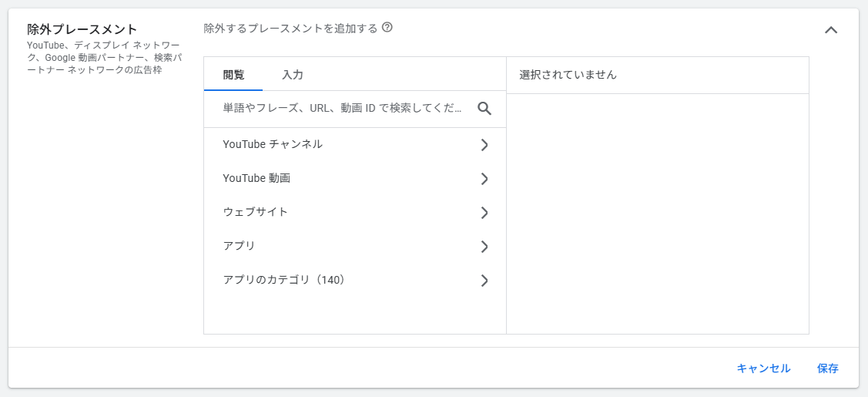Open the ウェブサイト category label
This screenshot has height=397, width=868.
[x=255, y=212]
